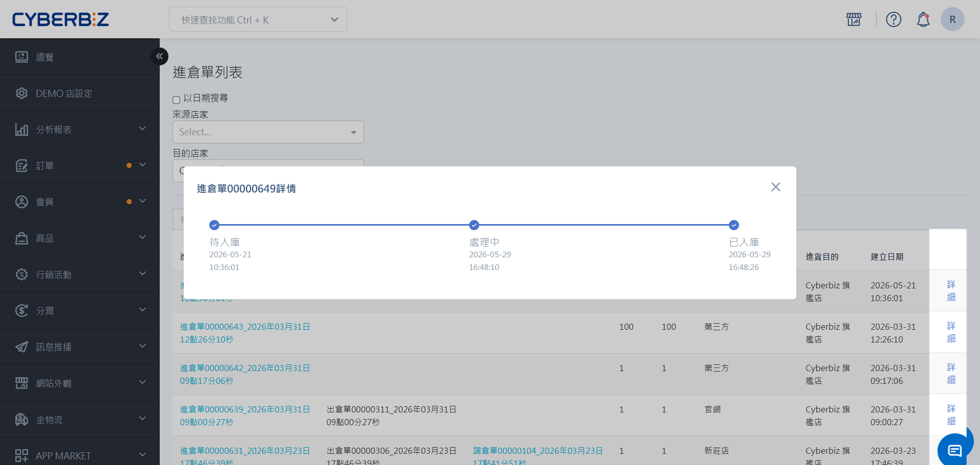Open the 進倉單00000643 link

click(x=245, y=333)
